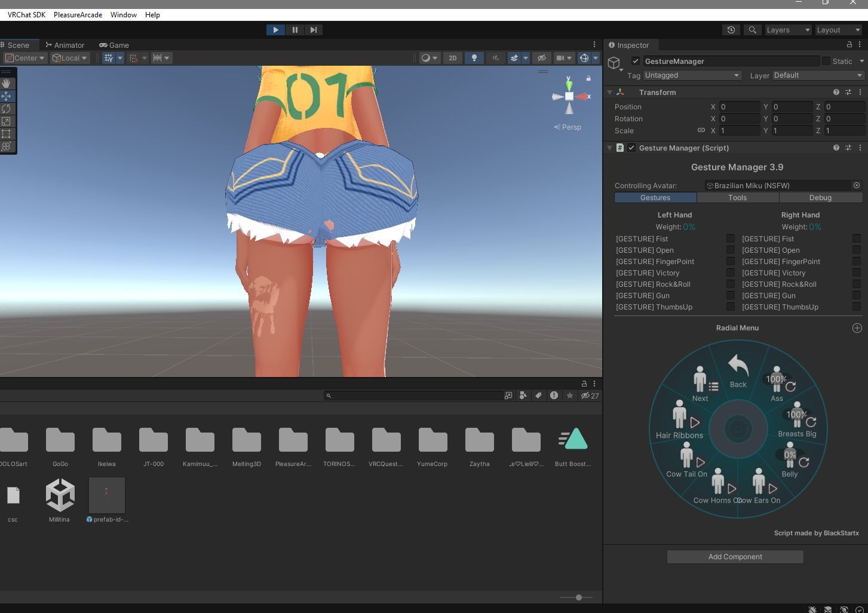Check Left Hand Victory gesture
This screenshot has height=613, width=868.
click(x=731, y=272)
